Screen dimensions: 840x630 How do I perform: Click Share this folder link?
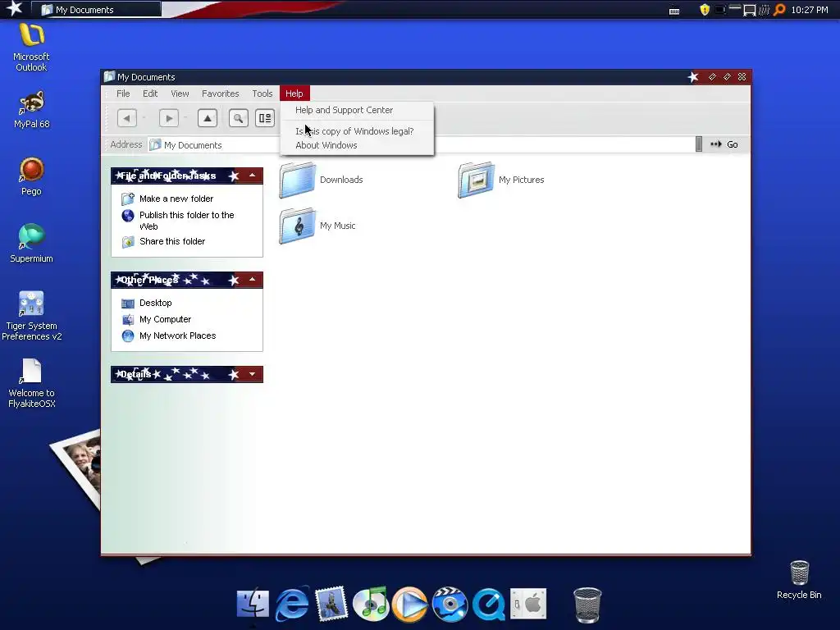coord(172,242)
